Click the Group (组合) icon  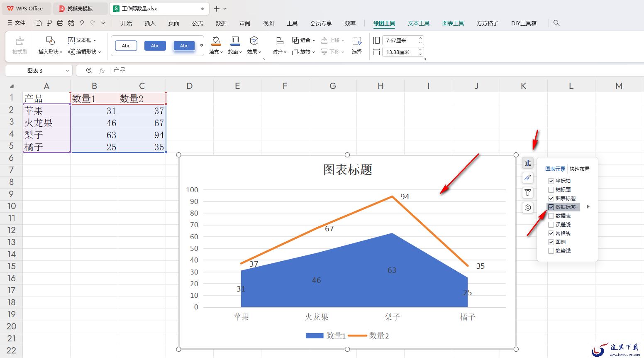(295, 40)
